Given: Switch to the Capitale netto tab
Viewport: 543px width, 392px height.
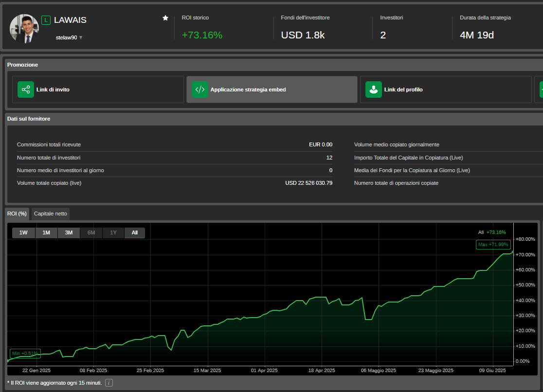Looking at the screenshot, I should point(50,214).
